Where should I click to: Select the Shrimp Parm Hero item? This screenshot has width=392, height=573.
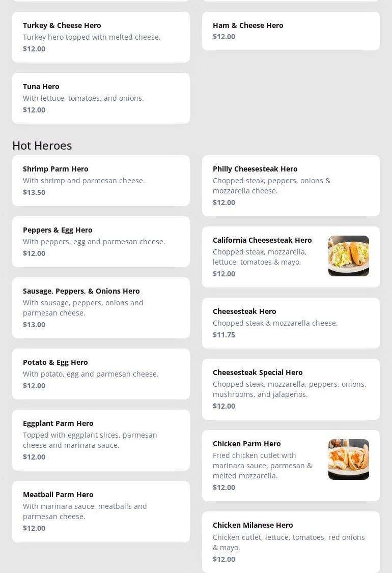[x=101, y=181]
